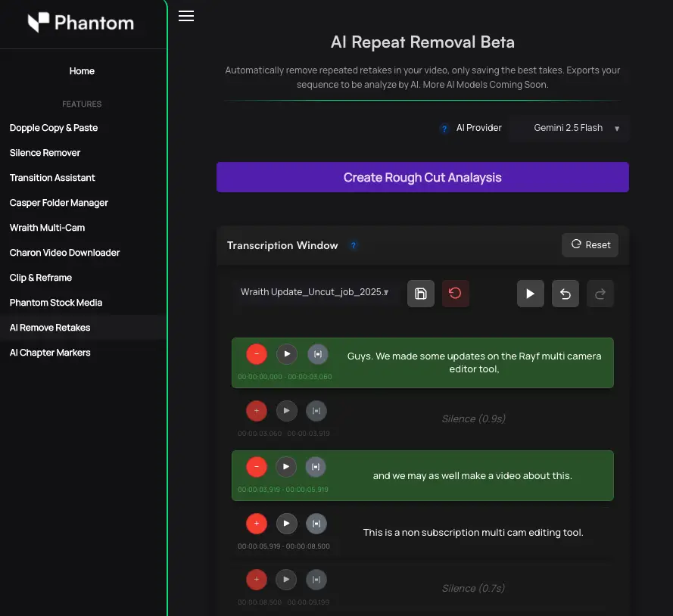Play the "and we may as well" segment

coord(286,467)
